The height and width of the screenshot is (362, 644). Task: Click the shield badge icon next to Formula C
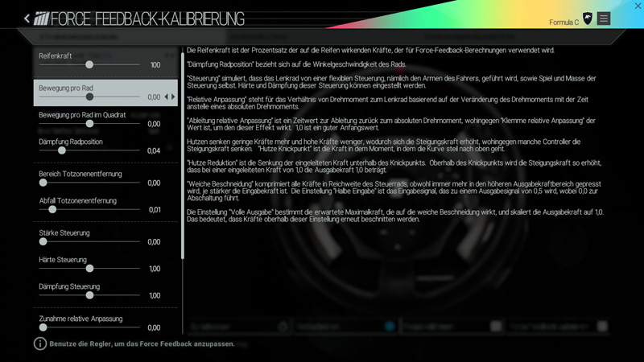tap(588, 19)
